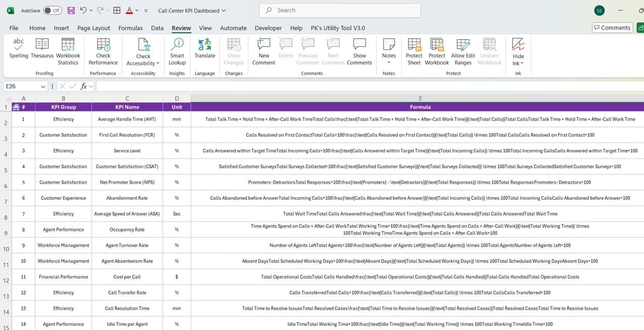The image size is (644, 330).
Task: Select the Data tab
Action: [157, 28]
